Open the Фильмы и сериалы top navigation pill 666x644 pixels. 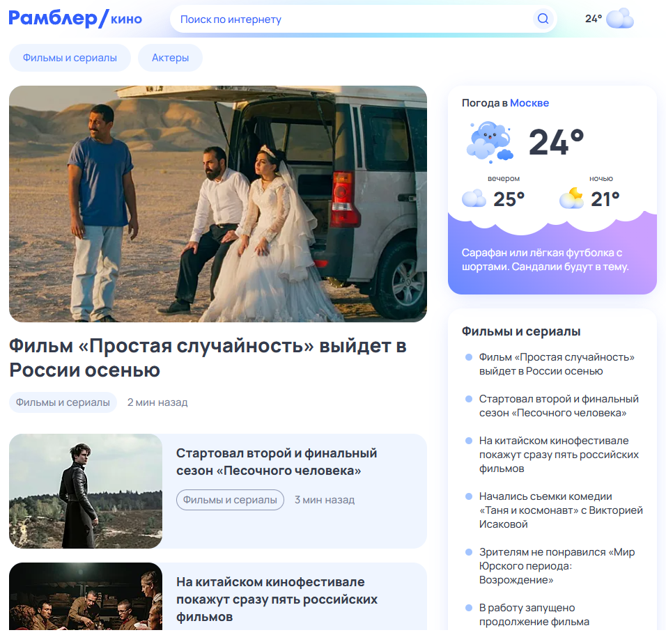pyautogui.click(x=70, y=58)
